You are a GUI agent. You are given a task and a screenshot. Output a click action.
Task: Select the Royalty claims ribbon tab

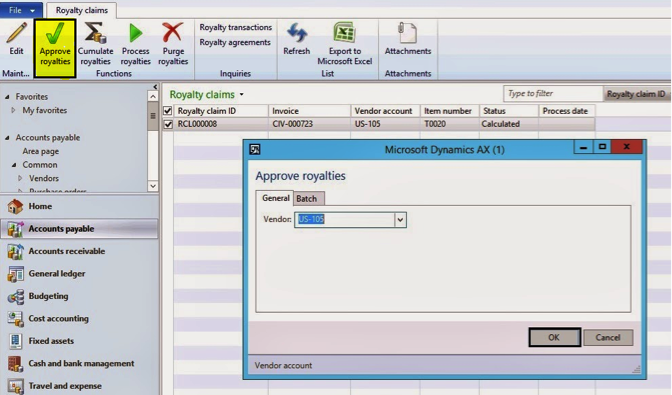click(x=81, y=10)
